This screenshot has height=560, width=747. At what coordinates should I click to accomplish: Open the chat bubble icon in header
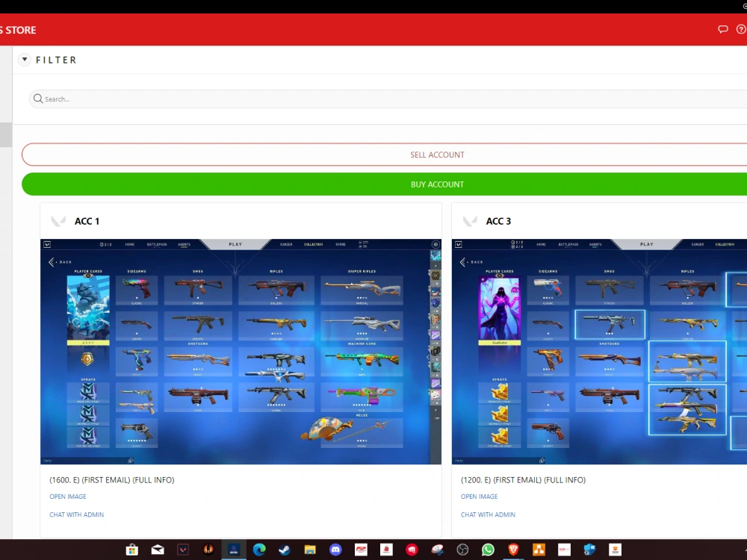(722, 30)
